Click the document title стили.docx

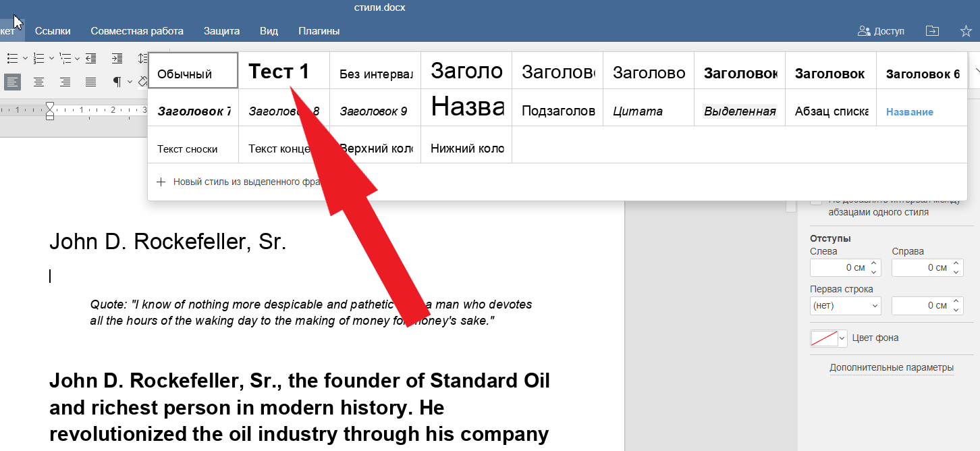point(379,8)
